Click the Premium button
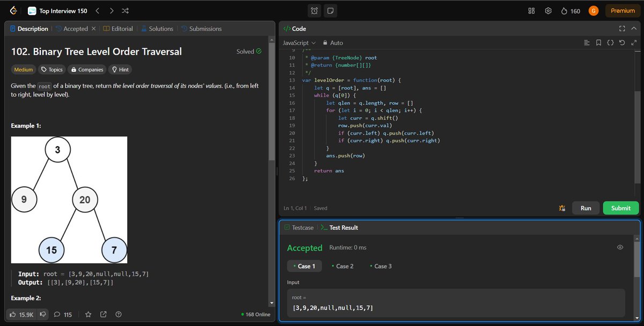Image resolution: width=644 pixels, height=326 pixels. 623,11
